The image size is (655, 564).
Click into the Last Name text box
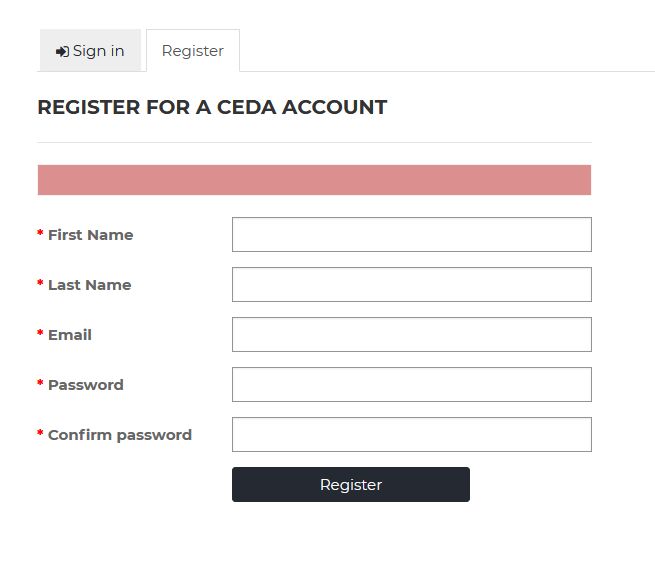411,285
